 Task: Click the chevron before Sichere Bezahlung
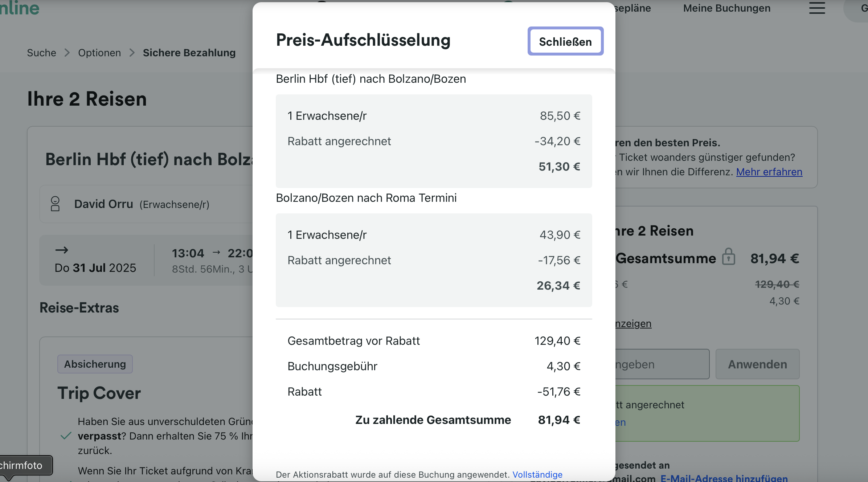click(132, 53)
